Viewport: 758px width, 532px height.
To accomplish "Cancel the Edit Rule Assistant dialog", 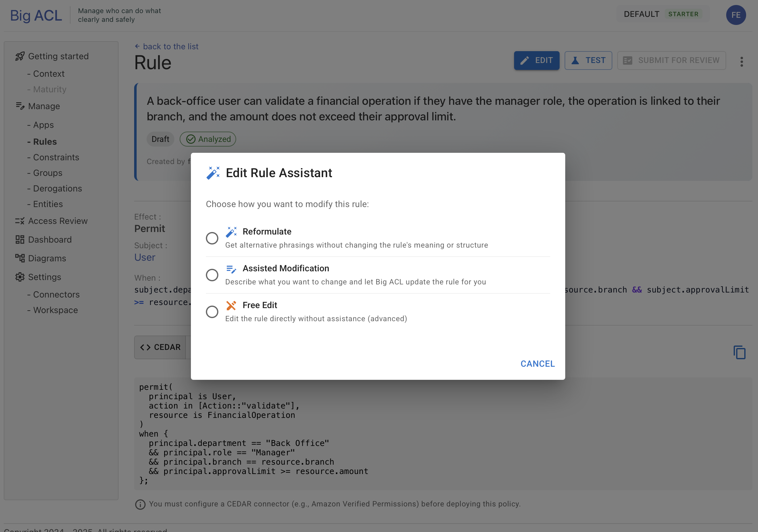I will (537, 364).
